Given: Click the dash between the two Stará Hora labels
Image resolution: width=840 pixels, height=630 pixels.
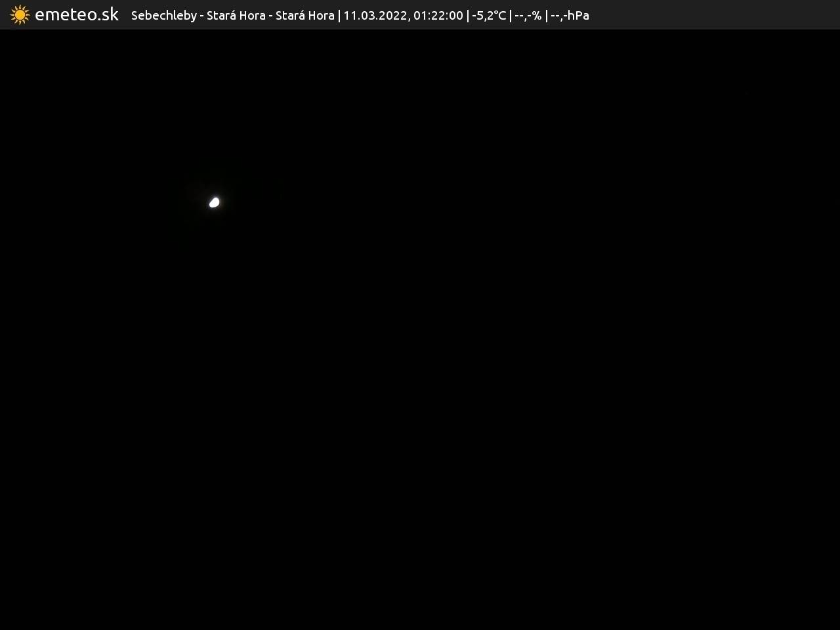Looking at the screenshot, I should tap(271, 15).
